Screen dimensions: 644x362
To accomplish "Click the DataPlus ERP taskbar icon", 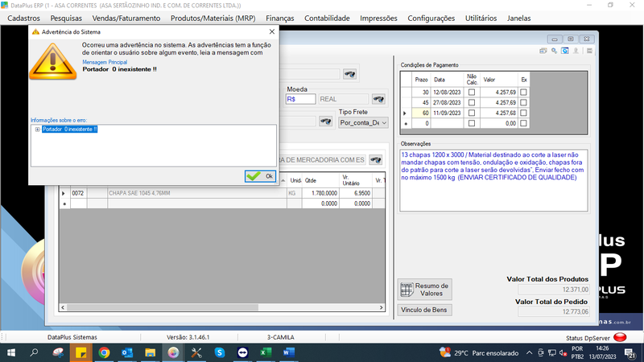I will (x=173, y=352).
